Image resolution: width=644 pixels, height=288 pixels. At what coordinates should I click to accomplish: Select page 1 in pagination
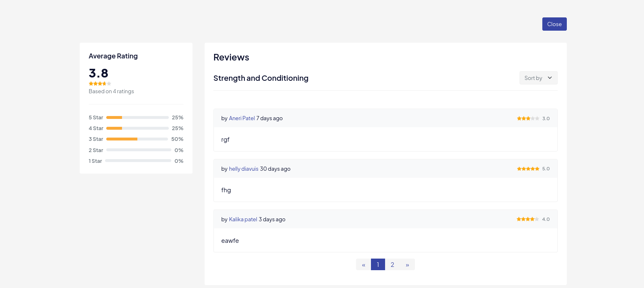(x=378, y=264)
